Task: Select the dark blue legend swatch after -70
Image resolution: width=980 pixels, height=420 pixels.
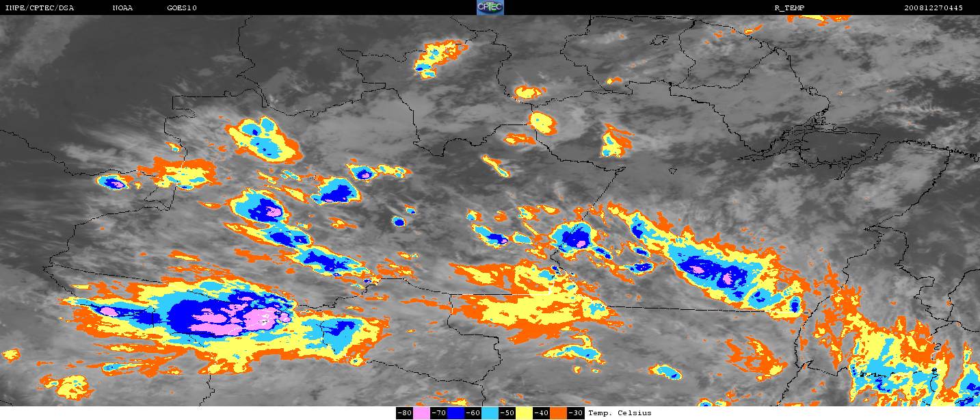Action: [x=456, y=413]
